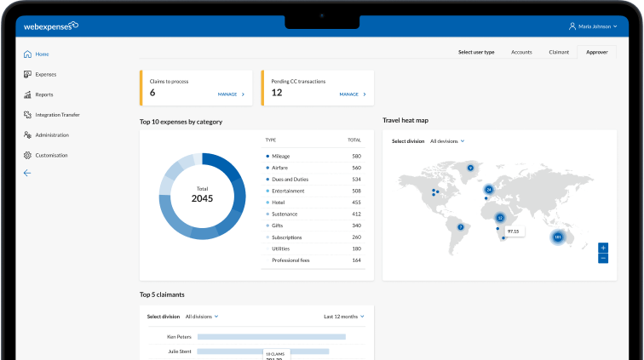Screen dimensions: 644x360
Task: Open Reports in the sidebar
Action: pos(44,94)
